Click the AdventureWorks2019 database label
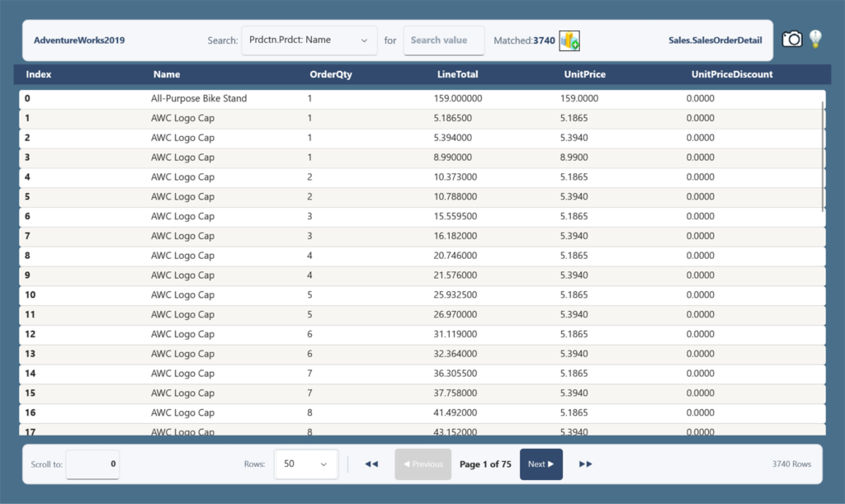845x504 pixels. 79,40
